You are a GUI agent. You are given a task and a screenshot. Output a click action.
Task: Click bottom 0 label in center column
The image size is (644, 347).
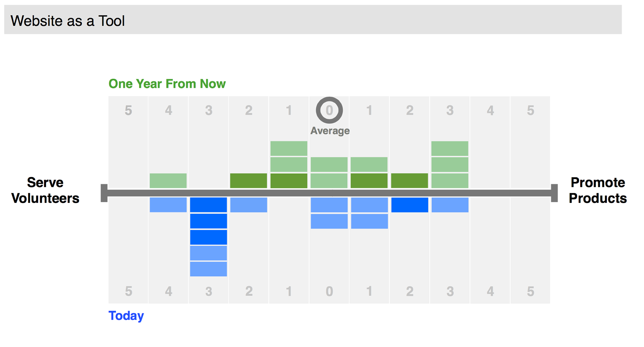pyautogui.click(x=329, y=291)
